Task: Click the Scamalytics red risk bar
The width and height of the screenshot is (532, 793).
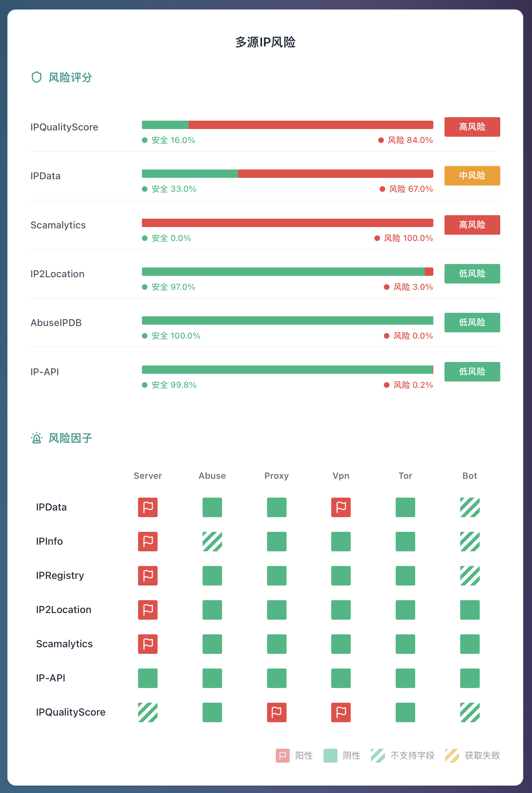Action: 288,223
